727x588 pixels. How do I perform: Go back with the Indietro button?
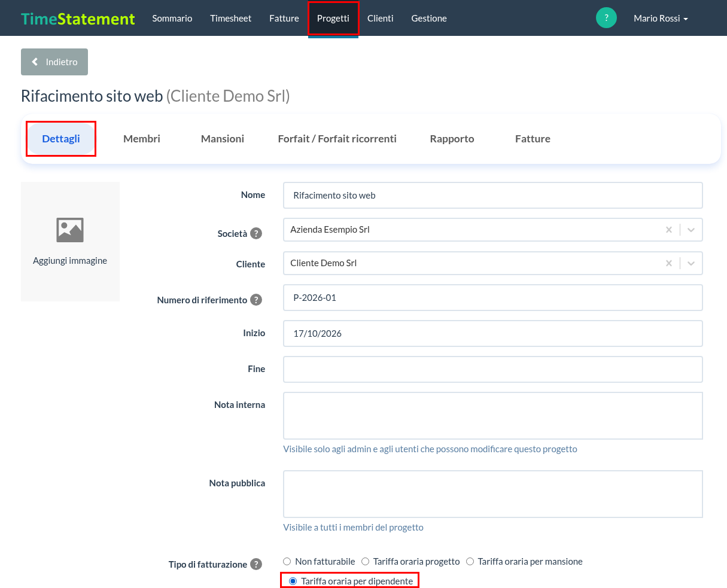54,62
